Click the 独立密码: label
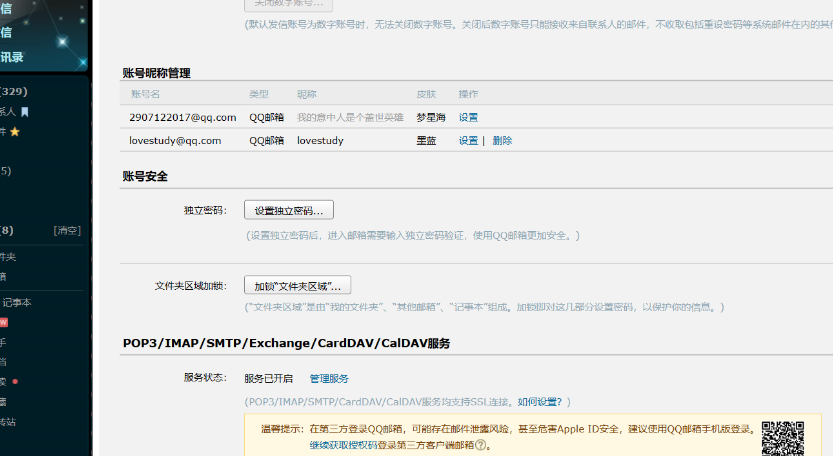The height and width of the screenshot is (456, 833). coord(205,210)
